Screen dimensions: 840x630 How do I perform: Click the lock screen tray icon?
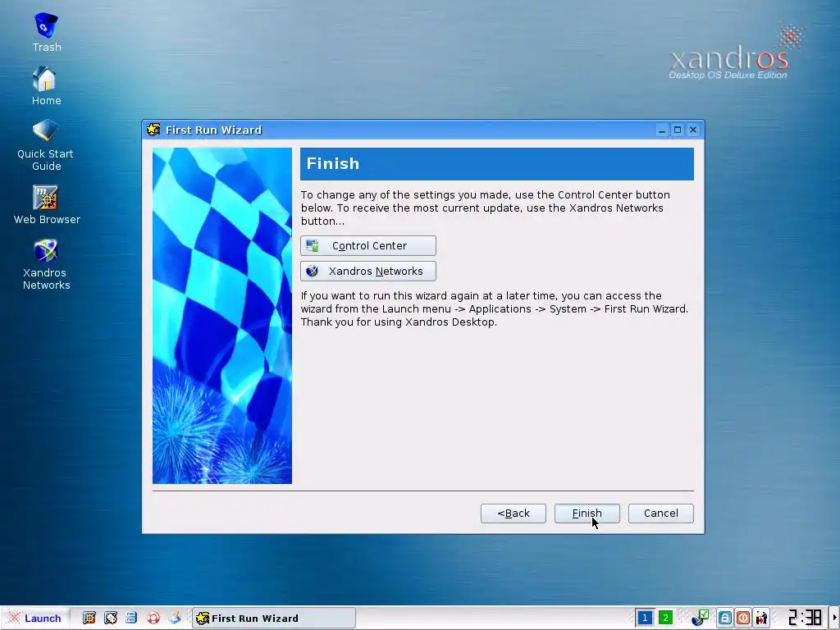[x=725, y=619]
